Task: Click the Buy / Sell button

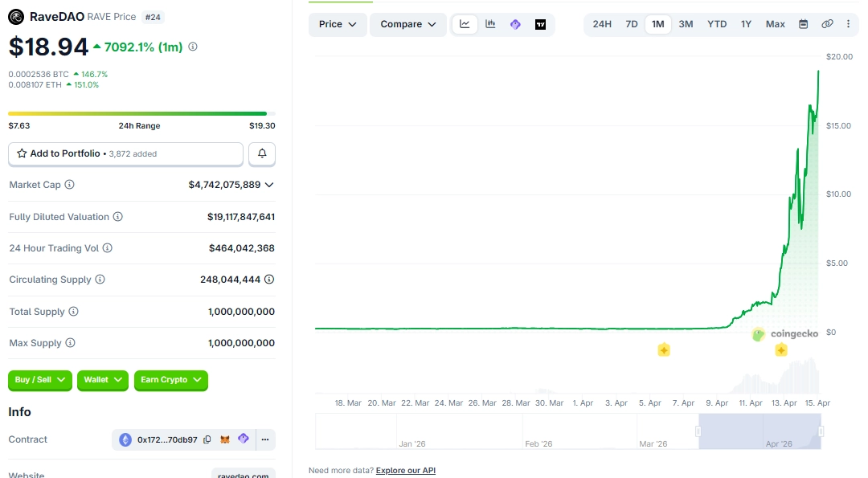Action: pos(39,381)
